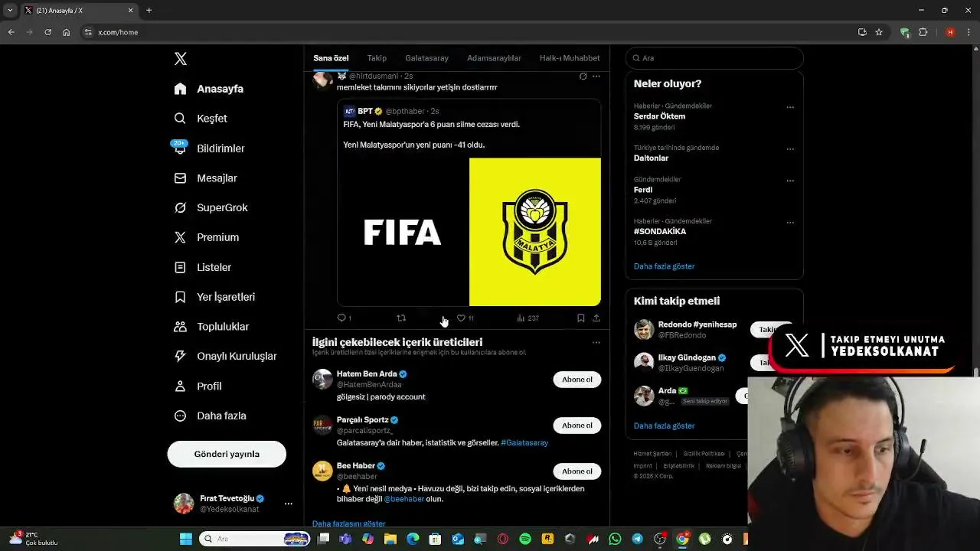Click the Topluluklar people icon
This screenshot has width=980, height=551.
[180, 327]
